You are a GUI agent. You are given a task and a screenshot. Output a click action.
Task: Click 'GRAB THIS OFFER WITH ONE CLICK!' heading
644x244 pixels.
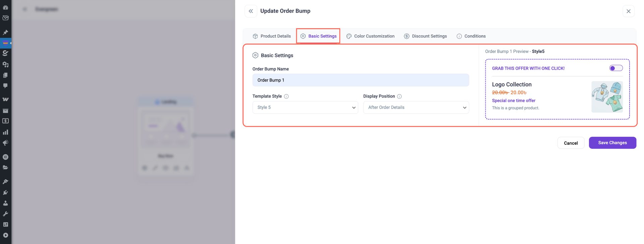coord(528,68)
